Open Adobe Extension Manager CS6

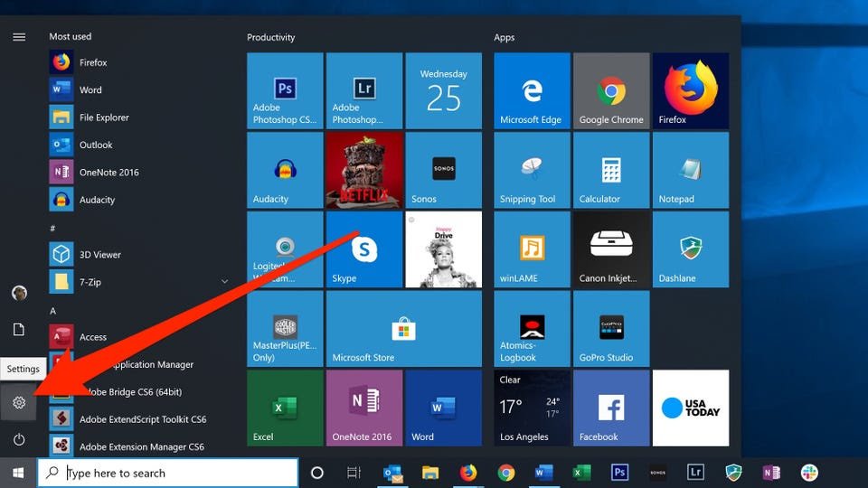(138, 446)
